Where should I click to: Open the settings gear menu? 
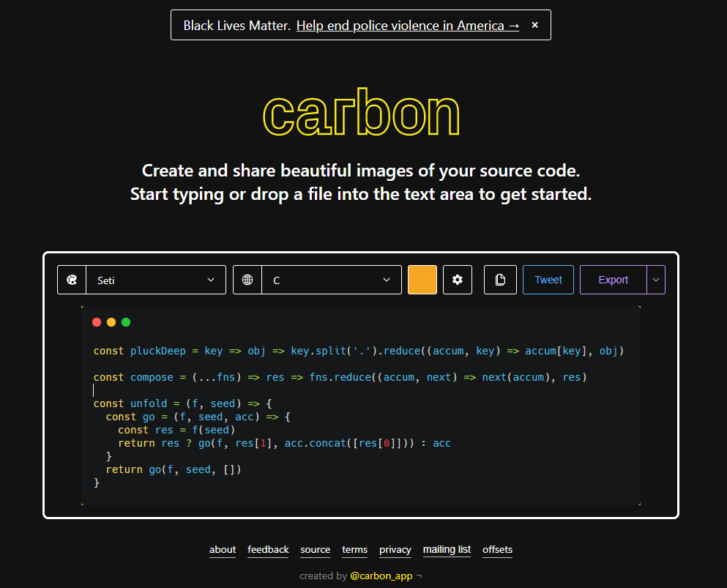coord(457,280)
